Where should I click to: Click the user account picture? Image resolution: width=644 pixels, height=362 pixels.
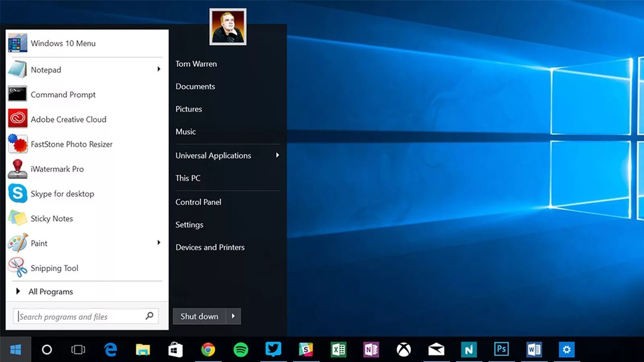point(228,27)
